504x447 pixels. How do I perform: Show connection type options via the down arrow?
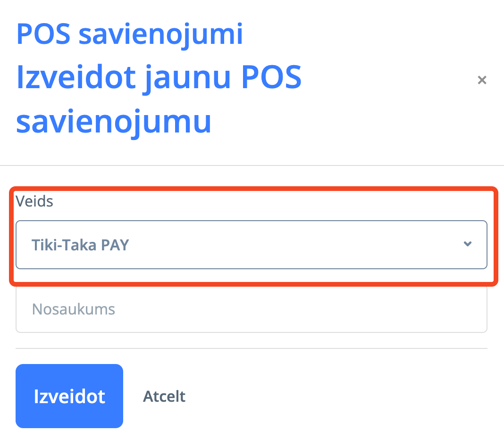(468, 244)
